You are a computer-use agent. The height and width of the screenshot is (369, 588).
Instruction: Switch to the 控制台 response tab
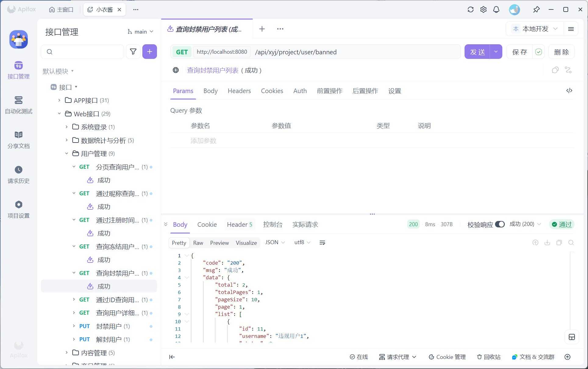coord(273,225)
